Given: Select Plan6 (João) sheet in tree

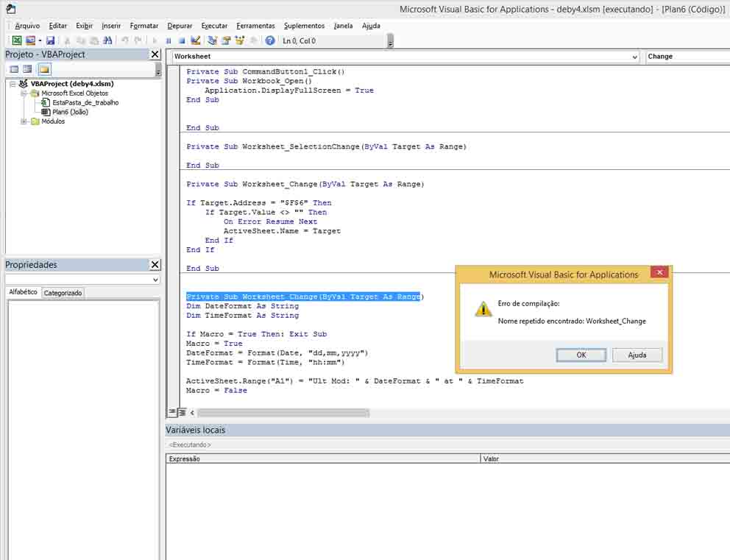Looking at the screenshot, I should coord(71,112).
